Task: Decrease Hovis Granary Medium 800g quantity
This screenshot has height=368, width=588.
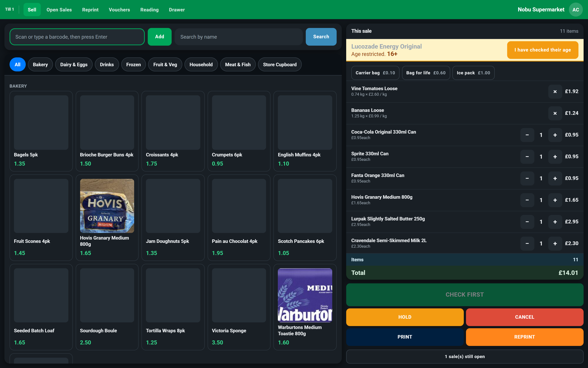Action: pyautogui.click(x=527, y=200)
